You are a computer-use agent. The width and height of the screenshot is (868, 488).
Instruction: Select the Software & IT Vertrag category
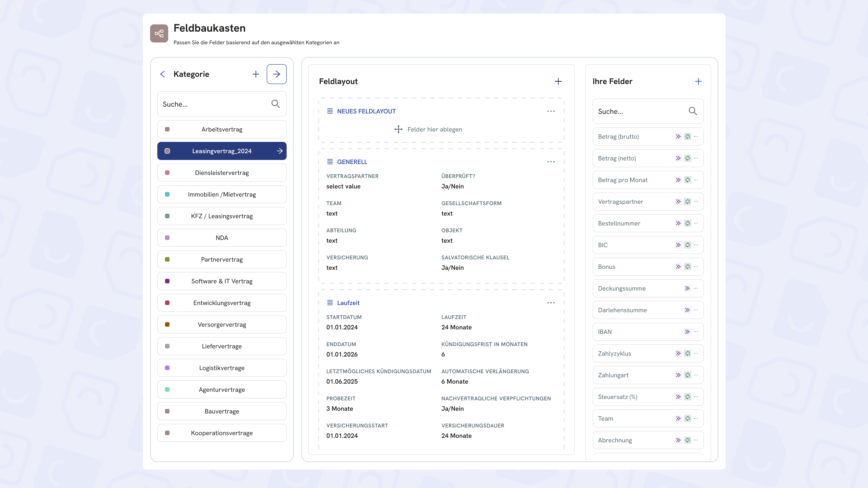click(x=222, y=281)
